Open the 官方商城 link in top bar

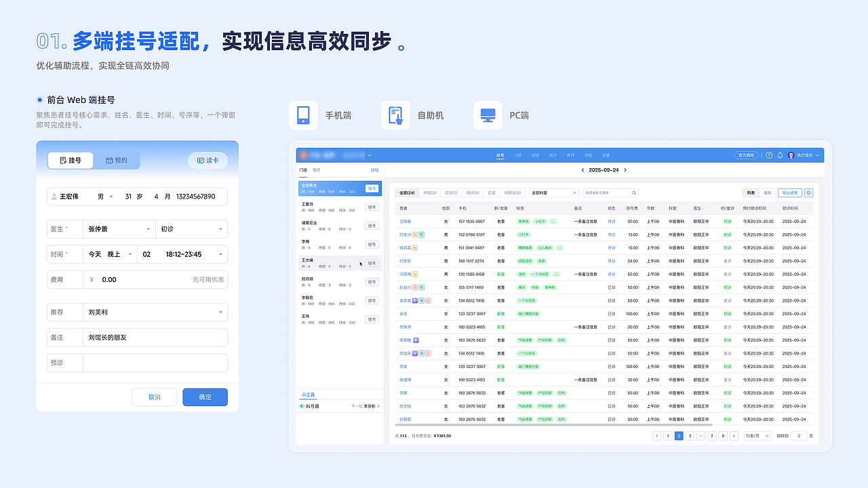[x=746, y=155]
